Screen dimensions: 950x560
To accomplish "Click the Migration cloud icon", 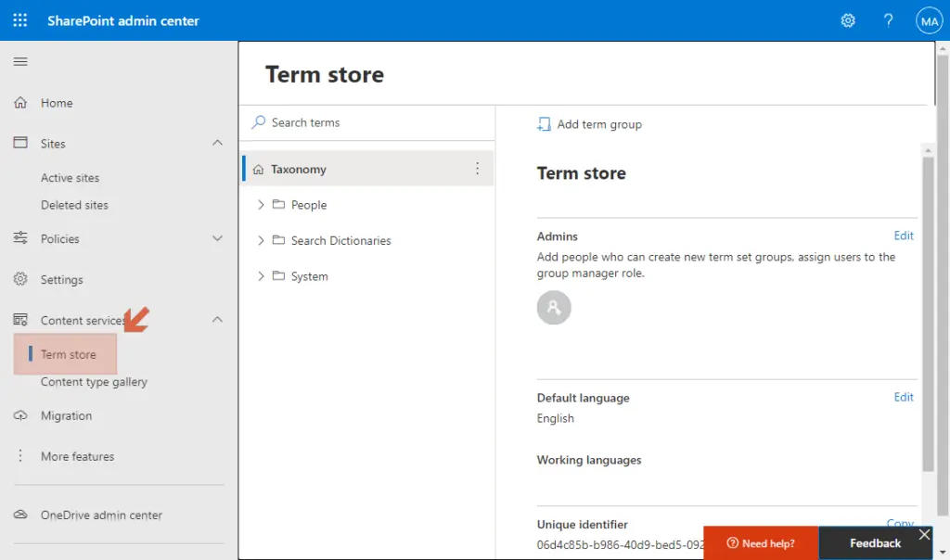I will (x=20, y=415).
